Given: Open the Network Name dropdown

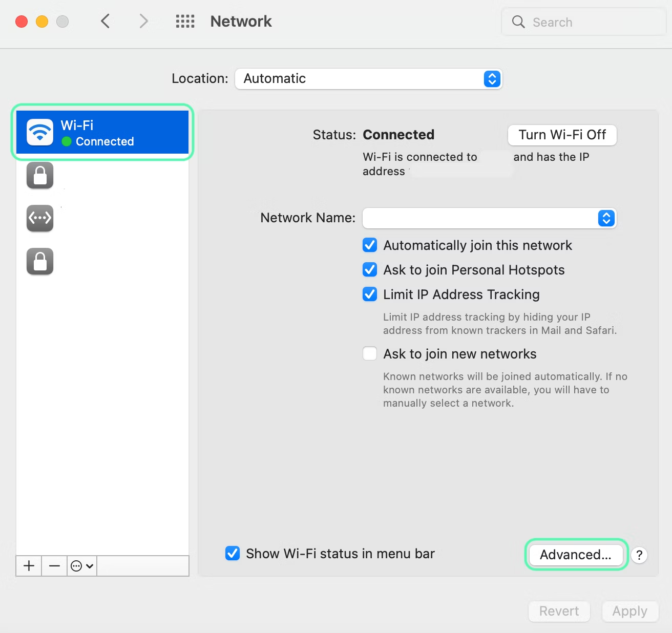Looking at the screenshot, I should tap(606, 218).
